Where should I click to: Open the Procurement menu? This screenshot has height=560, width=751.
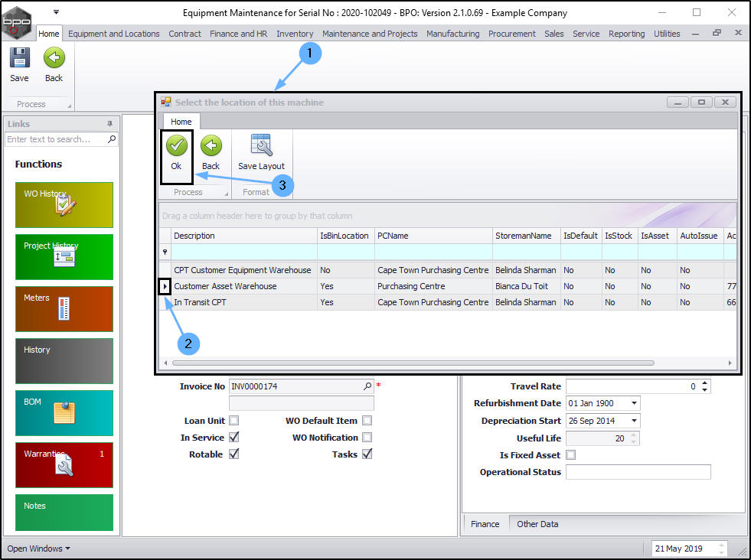pos(512,34)
